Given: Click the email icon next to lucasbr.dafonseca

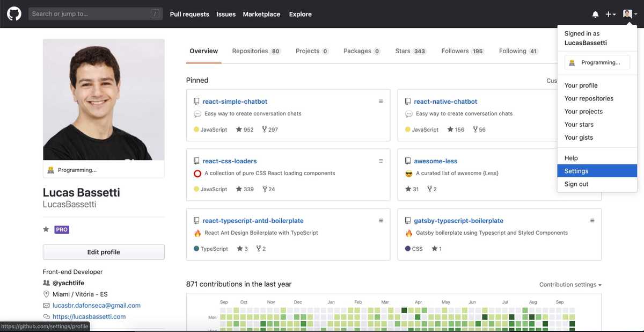Looking at the screenshot, I should point(46,305).
